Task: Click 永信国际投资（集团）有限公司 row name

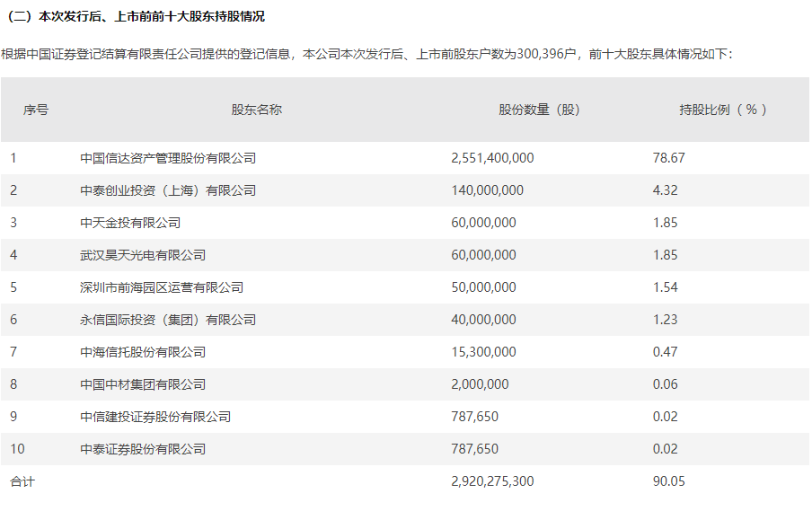Action: click(168, 320)
